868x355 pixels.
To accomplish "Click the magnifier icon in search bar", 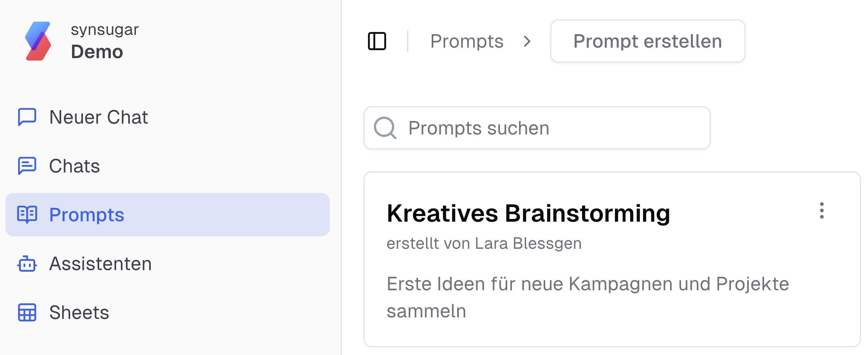I will click(385, 128).
